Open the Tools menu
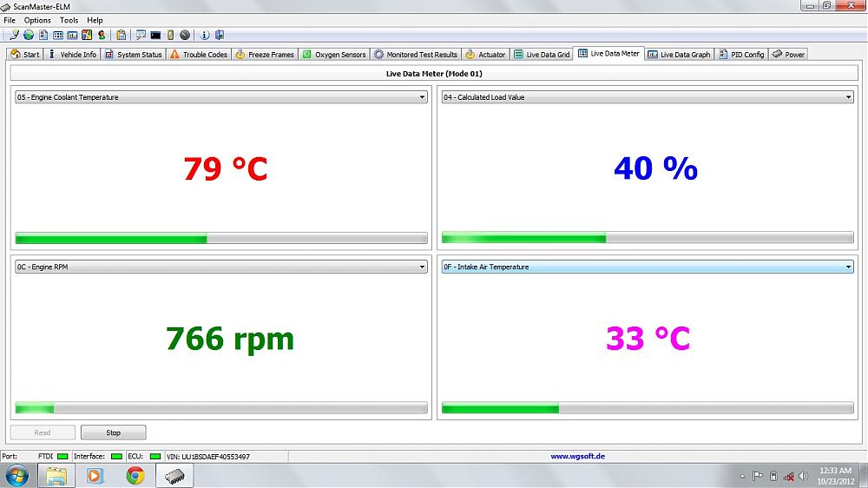Screen dimensions: 868x488 coord(69,20)
